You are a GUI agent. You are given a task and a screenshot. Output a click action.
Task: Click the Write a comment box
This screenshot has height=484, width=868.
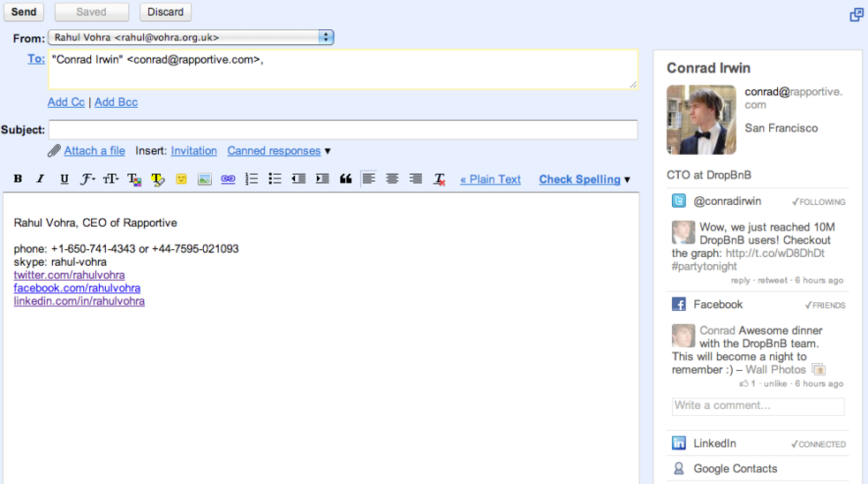click(759, 406)
